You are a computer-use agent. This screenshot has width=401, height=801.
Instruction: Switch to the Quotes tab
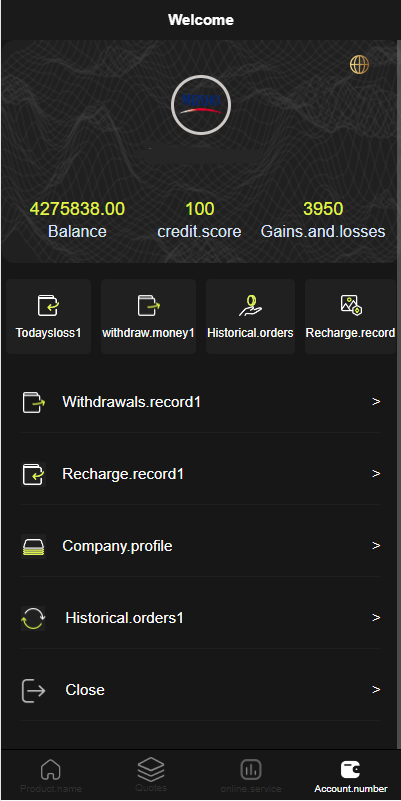151,774
